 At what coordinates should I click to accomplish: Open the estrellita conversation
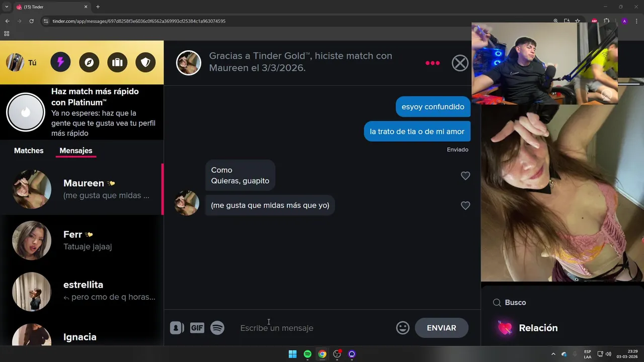(82, 291)
